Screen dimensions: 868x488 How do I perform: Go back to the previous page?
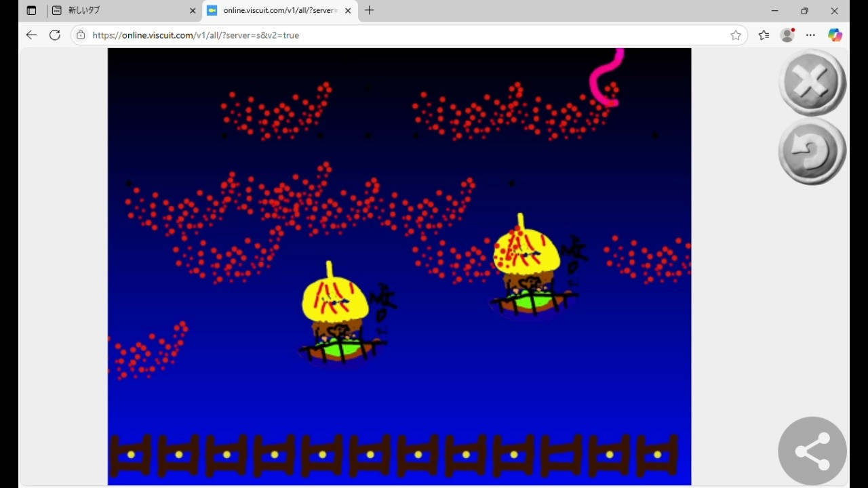(31, 35)
